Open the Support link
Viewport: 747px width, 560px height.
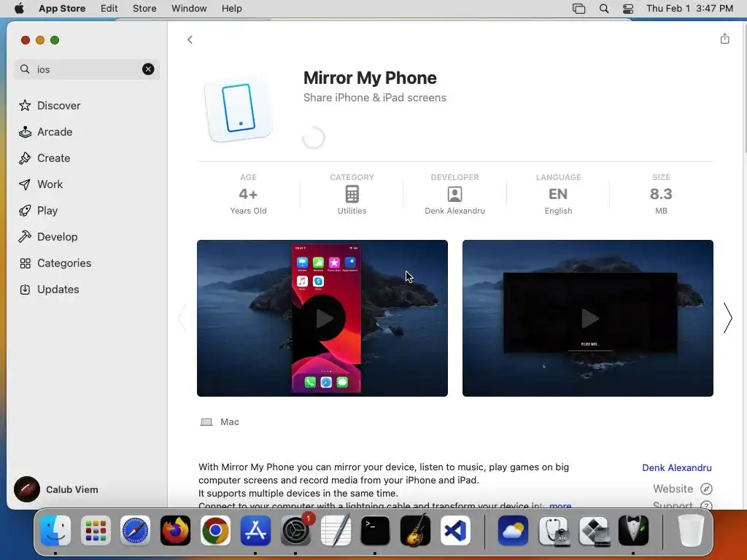[682, 505]
